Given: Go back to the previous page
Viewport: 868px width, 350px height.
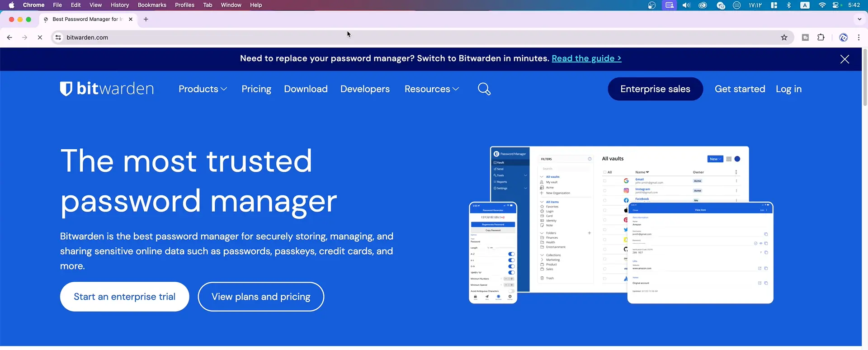Looking at the screenshot, I should coord(9,38).
